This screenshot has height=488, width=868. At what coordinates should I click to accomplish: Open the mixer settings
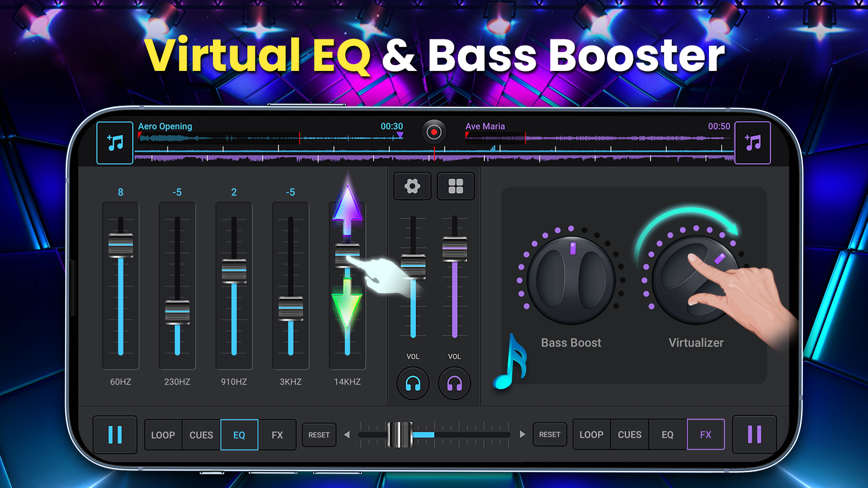pyautogui.click(x=412, y=186)
